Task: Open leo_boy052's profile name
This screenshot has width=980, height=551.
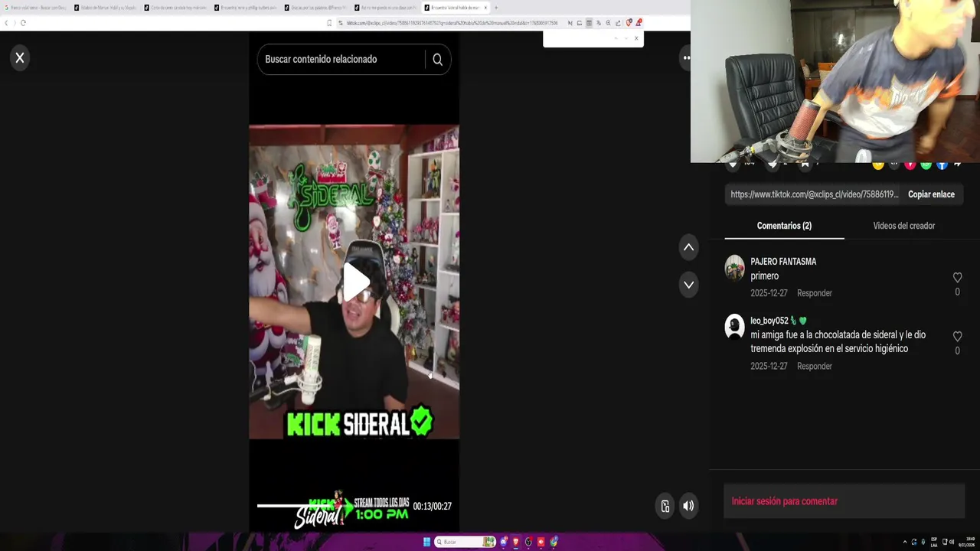Action: click(769, 321)
